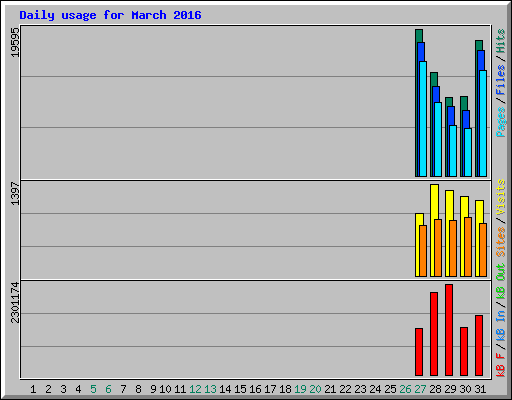Click day 27 yellow Visits bar

click(x=419, y=245)
